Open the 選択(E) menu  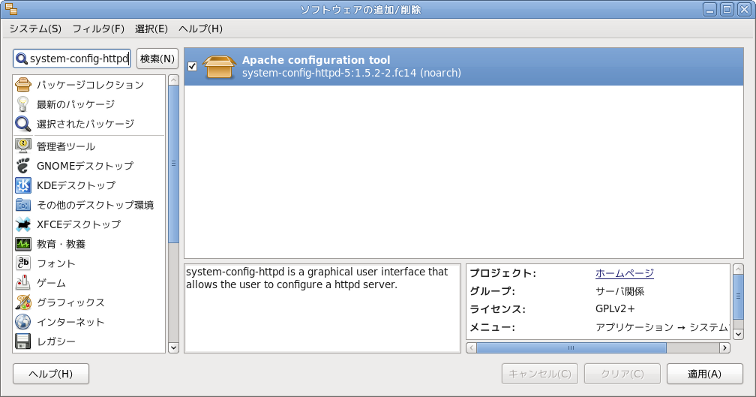tap(151, 29)
